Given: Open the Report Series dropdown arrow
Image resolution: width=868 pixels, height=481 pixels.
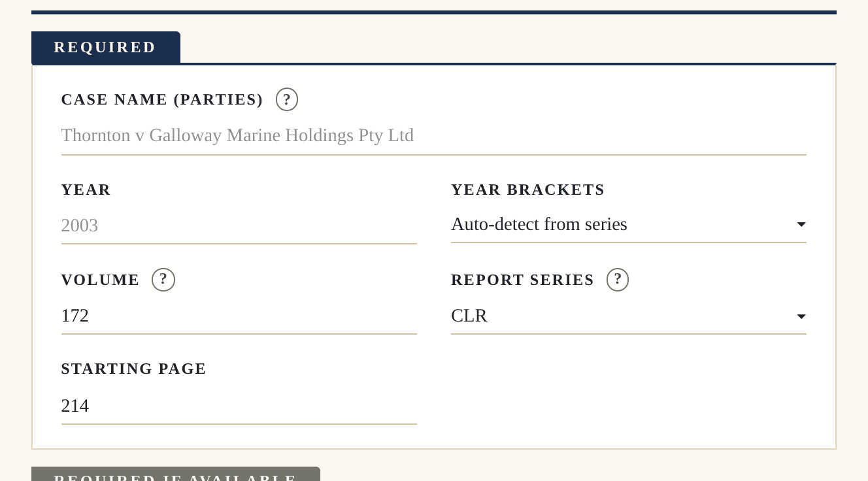Looking at the screenshot, I should [801, 317].
